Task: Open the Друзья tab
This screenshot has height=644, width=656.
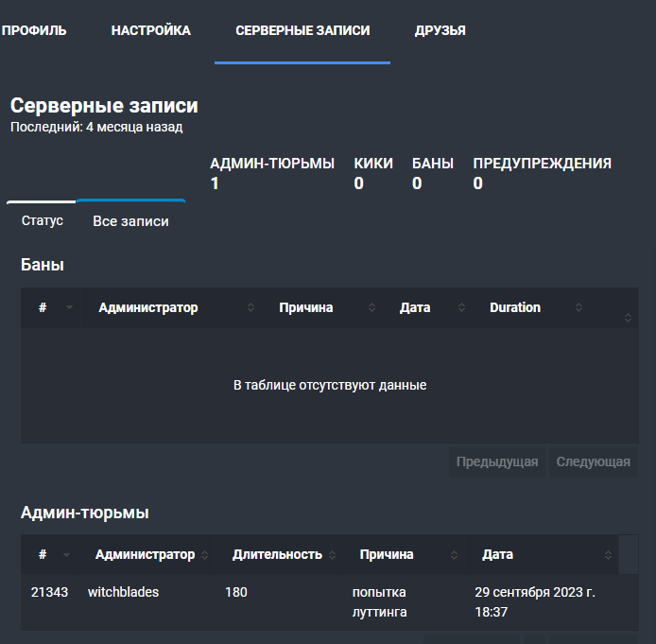Action: tap(440, 30)
